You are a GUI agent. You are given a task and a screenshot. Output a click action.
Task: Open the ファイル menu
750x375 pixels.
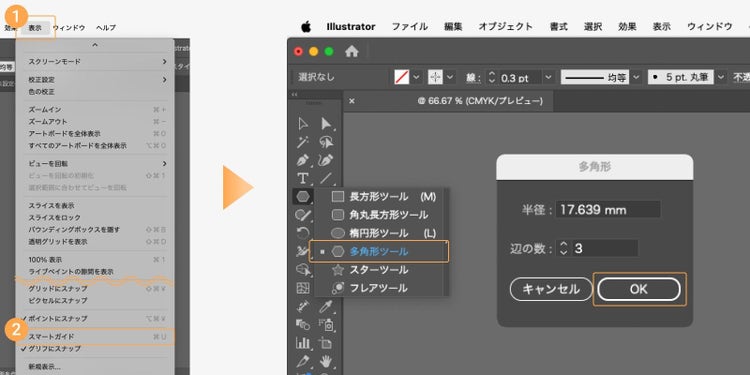[409, 27]
